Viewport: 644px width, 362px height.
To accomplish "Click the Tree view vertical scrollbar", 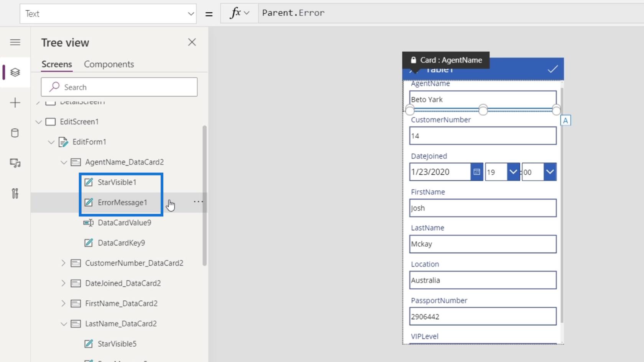I will (x=205, y=195).
